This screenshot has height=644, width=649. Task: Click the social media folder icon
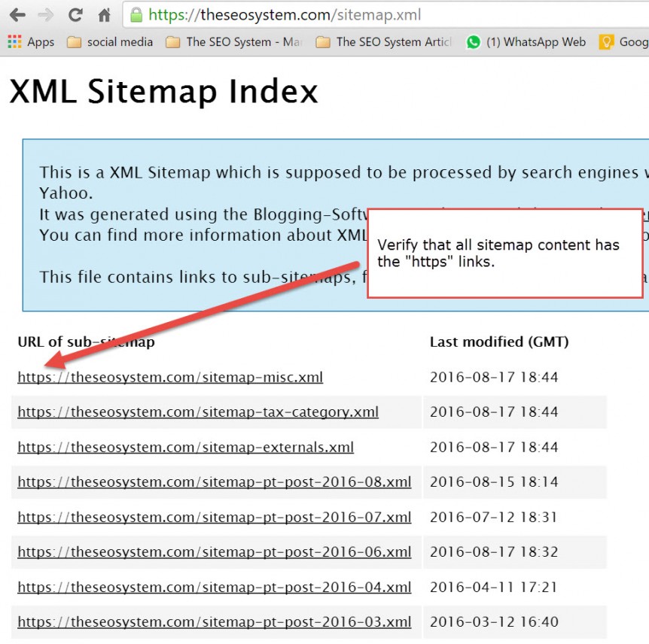[x=74, y=42]
